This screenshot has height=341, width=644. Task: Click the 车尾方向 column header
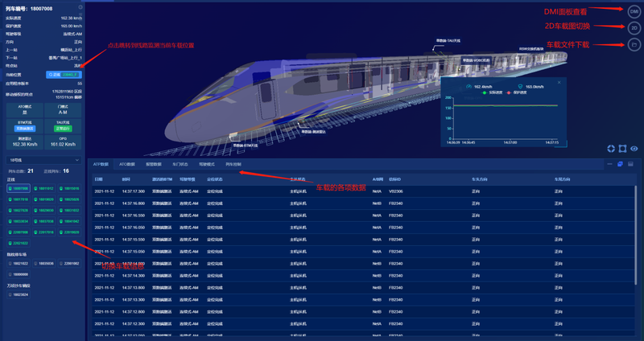tap(562, 179)
